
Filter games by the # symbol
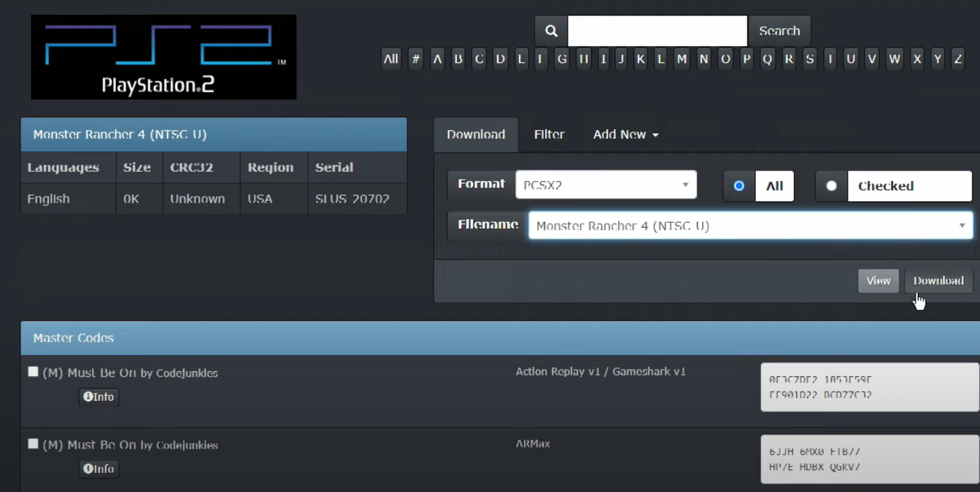point(416,59)
